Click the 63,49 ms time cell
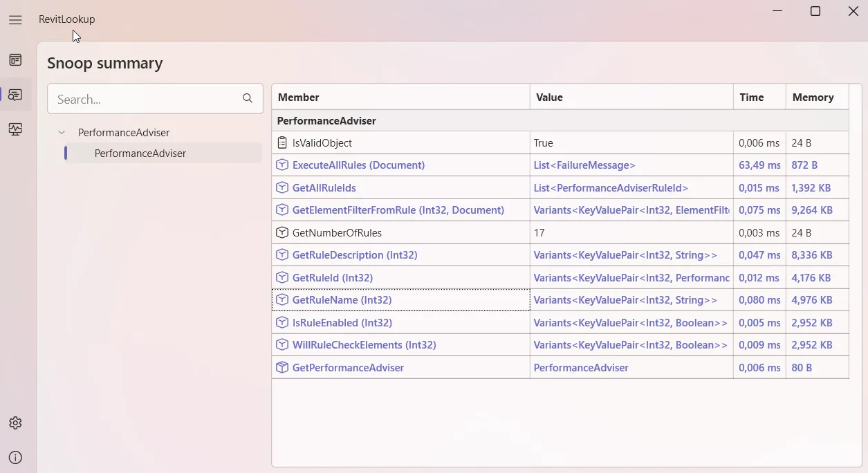The image size is (868, 473). click(759, 165)
